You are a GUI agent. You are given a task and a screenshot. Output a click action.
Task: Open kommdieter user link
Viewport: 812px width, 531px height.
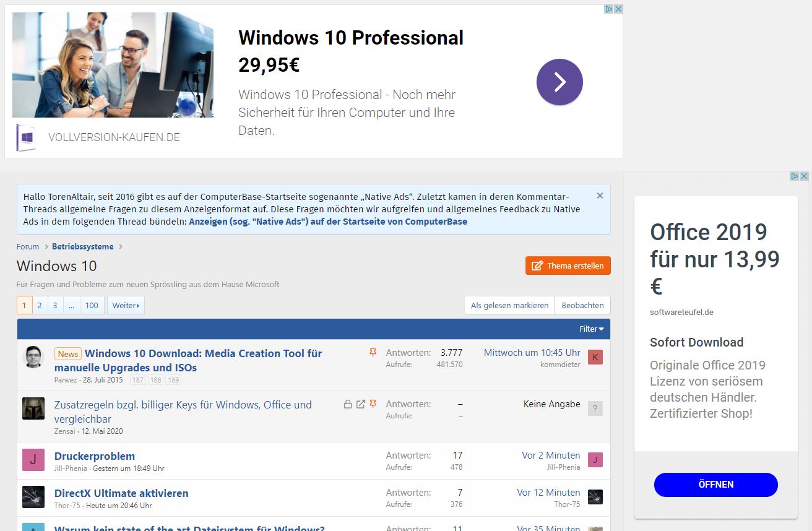click(560, 365)
